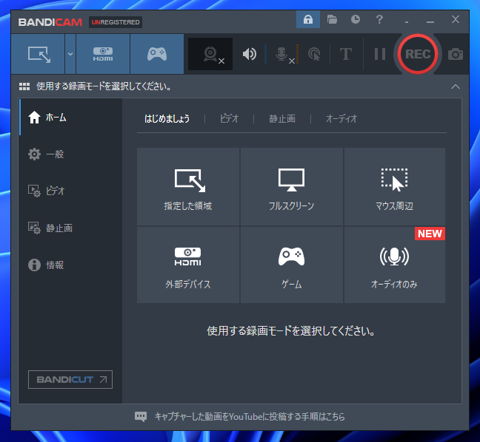Open the YouTube upload instructions link
The width and height of the screenshot is (480, 442).
pos(250,417)
